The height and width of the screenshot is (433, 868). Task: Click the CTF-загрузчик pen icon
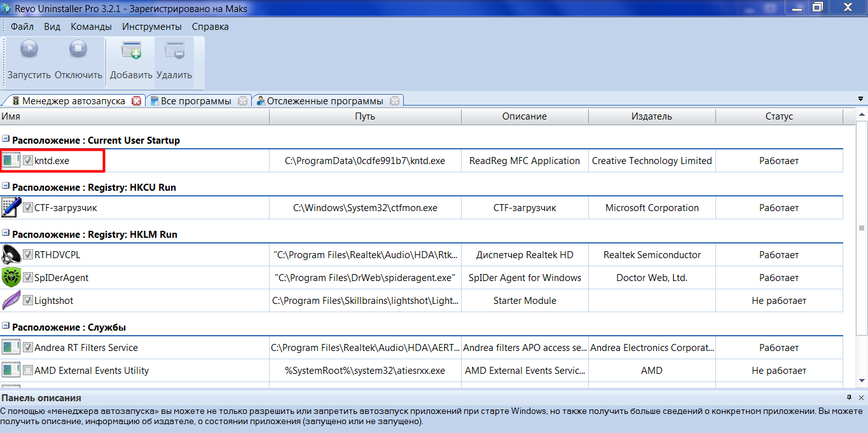tap(11, 208)
